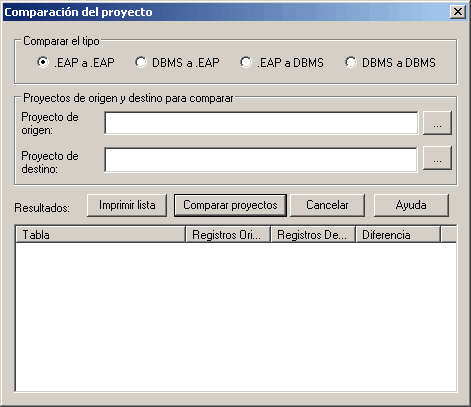Dismiss the dialog with Cancelar

click(x=327, y=205)
